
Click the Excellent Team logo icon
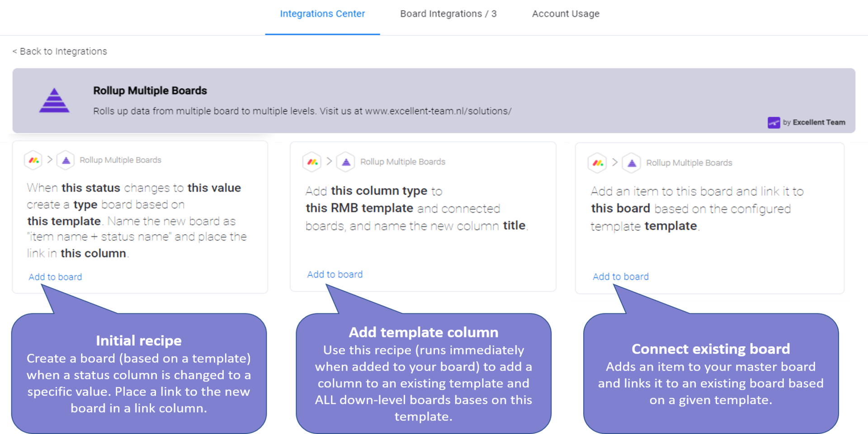(774, 123)
